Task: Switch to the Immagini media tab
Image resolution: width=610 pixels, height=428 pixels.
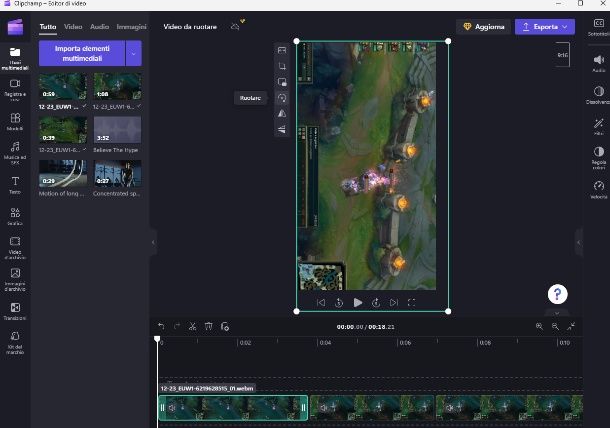Action: pyautogui.click(x=131, y=26)
